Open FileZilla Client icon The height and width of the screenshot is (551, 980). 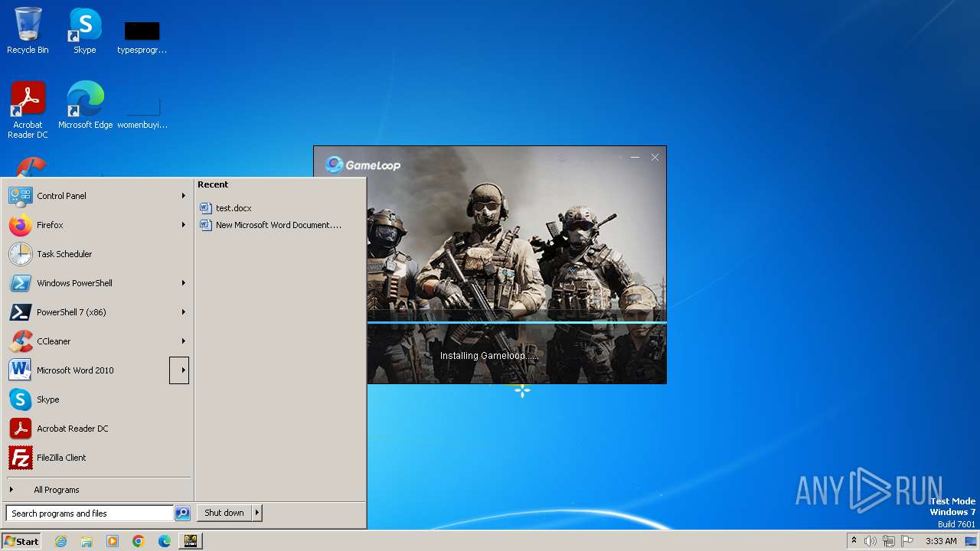point(21,458)
